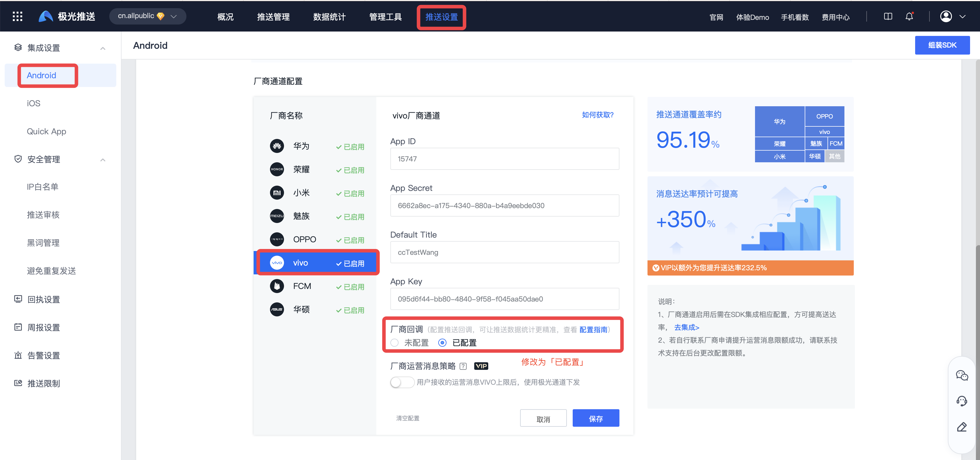
Task: Click the VIP badge beside 厂商运营消息策略
Action: (x=481, y=366)
